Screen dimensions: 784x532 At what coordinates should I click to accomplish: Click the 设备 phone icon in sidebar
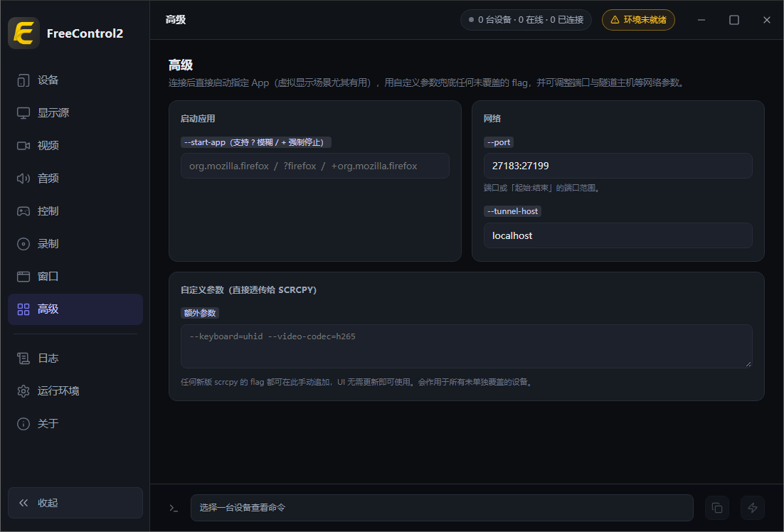click(23, 80)
